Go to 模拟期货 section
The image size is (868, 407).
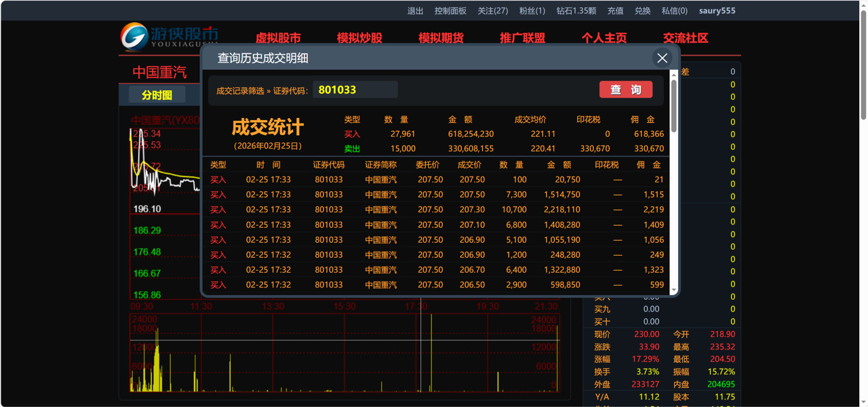coord(441,38)
